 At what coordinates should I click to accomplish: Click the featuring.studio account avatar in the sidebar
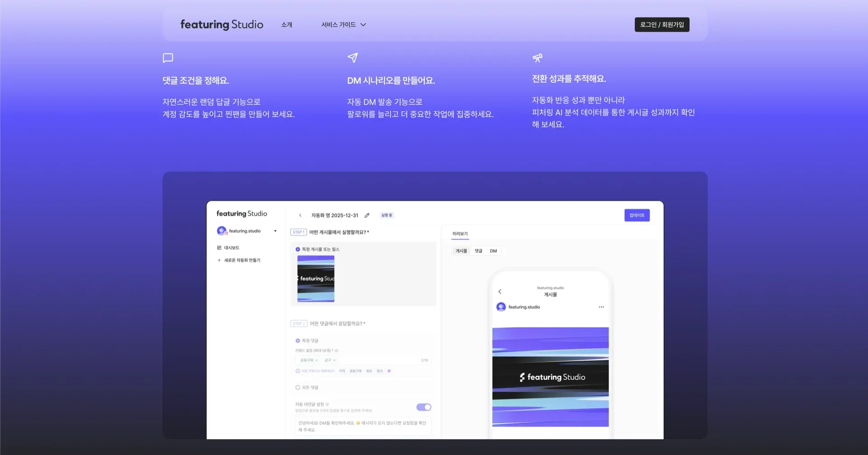coord(222,231)
